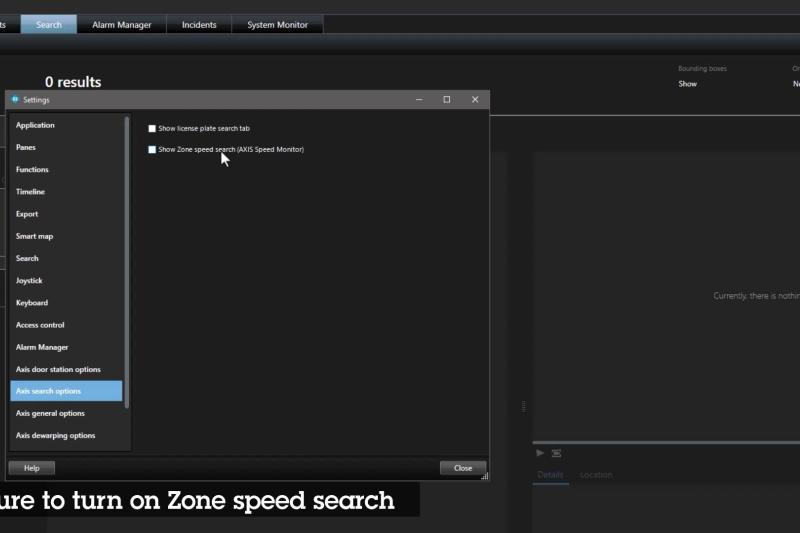The width and height of the screenshot is (800, 533).
Task: Click the Settings category list scrollbar
Action: [127, 263]
